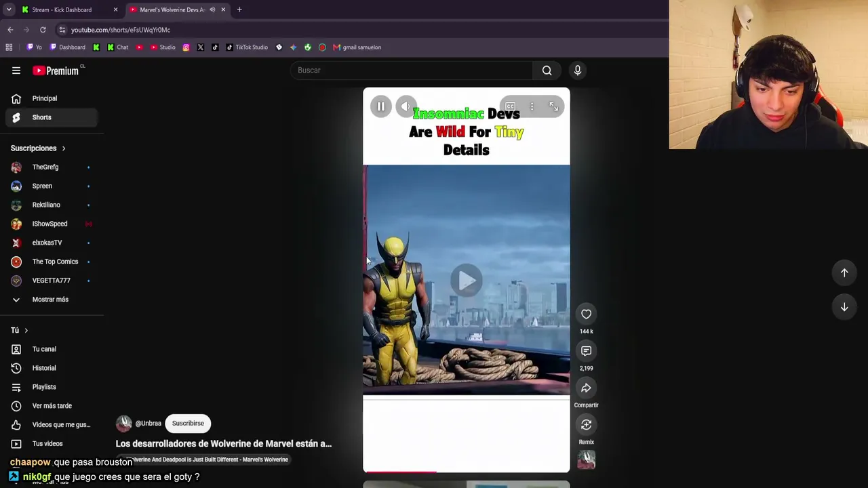Open the Twitch Dashboard bookmark

[67, 47]
